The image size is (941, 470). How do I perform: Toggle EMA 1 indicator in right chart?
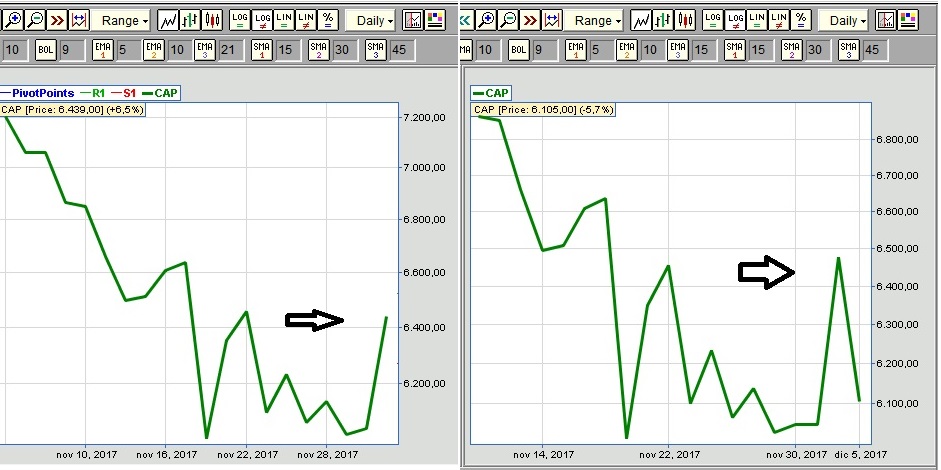coord(576,50)
